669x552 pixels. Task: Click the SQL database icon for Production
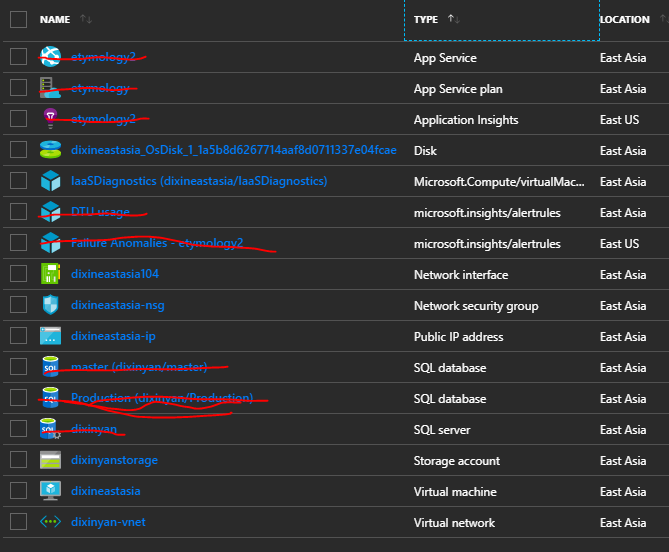click(x=50, y=398)
